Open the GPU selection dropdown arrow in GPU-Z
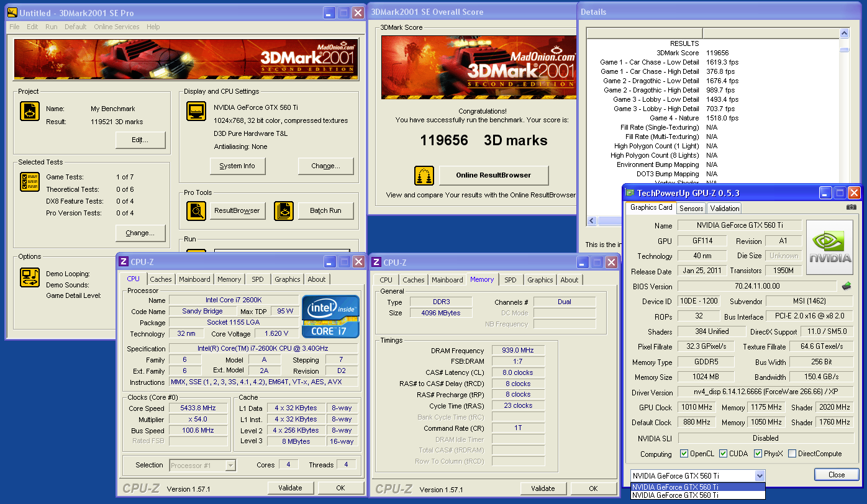This screenshot has height=504, width=867. [x=760, y=475]
